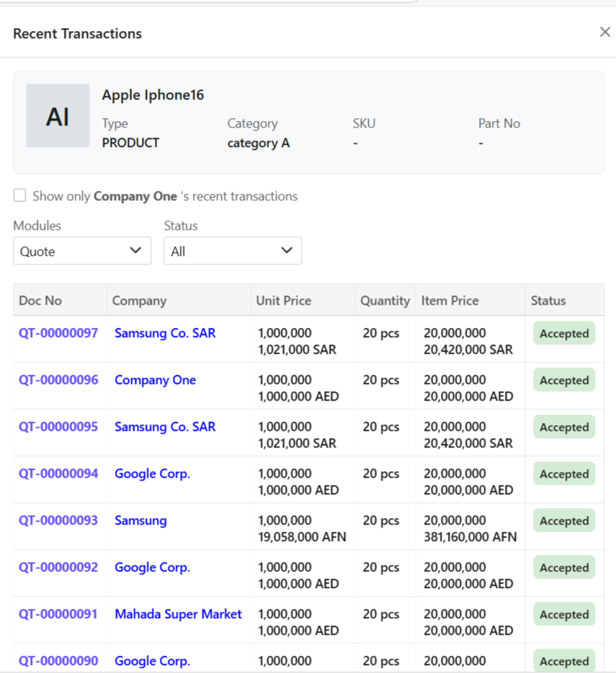Click the Doc No column header
This screenshot has height=673, width=616.
click(40, 300)
